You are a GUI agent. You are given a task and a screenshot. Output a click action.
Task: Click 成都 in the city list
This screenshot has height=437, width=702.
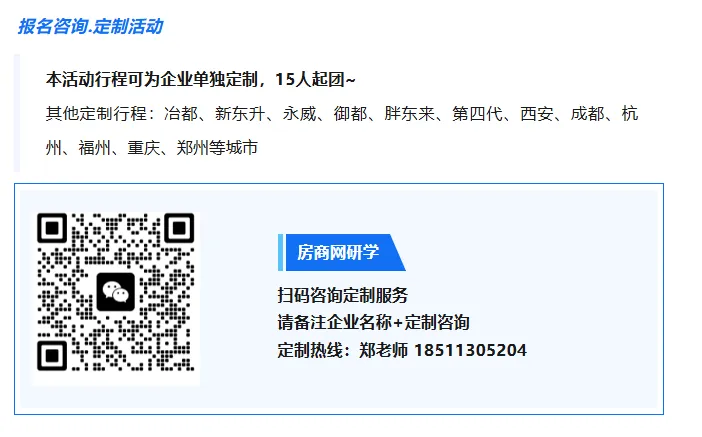click(587, 114)
